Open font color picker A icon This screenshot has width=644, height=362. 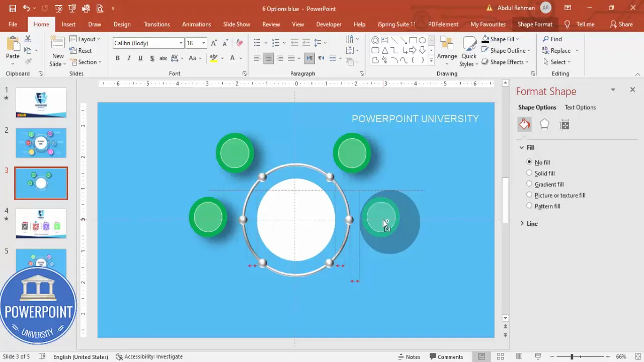tap(232, 58)
